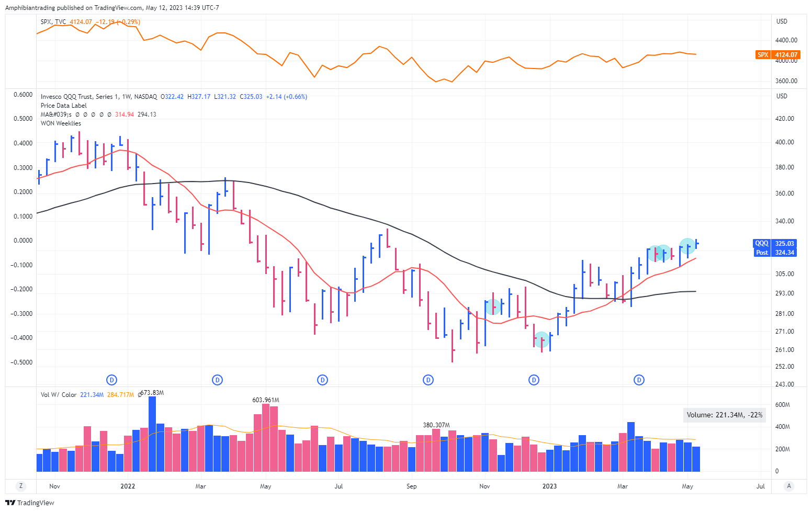Open the dividend marker near Jul 2022
Image resolution: width=812 pixels, height=512 pixels.
tap(323, 380)
